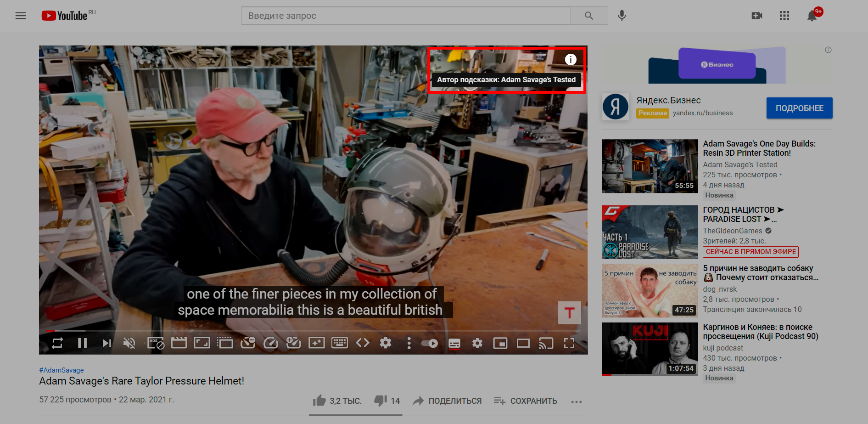Open the yandex.ru/business ad link
868x424 pixels.
pos(703,113)
